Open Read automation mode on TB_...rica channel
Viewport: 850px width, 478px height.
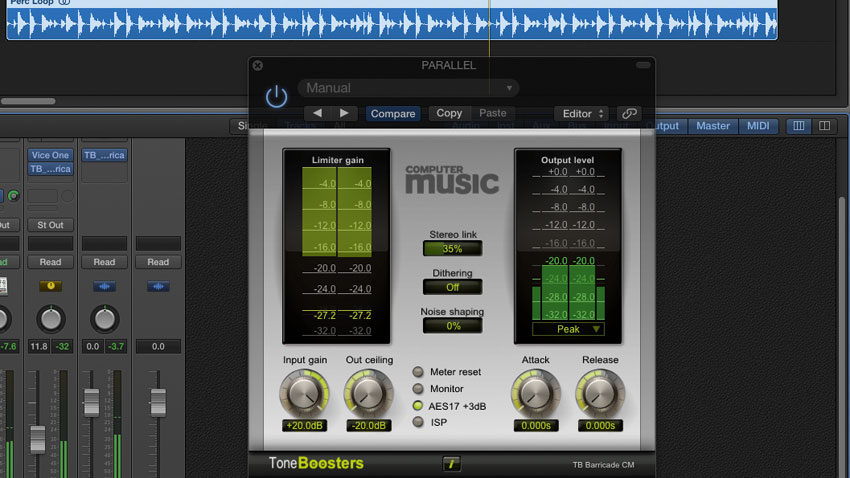click(x=104, y=262)
